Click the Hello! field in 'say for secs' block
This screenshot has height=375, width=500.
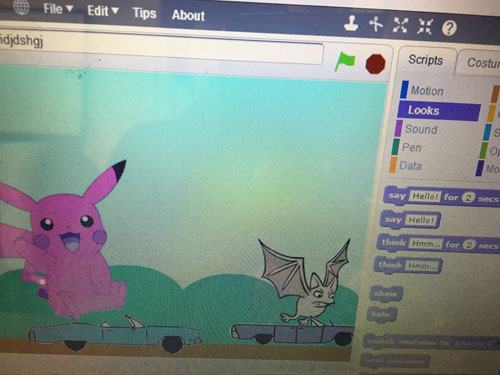[424, 196]
